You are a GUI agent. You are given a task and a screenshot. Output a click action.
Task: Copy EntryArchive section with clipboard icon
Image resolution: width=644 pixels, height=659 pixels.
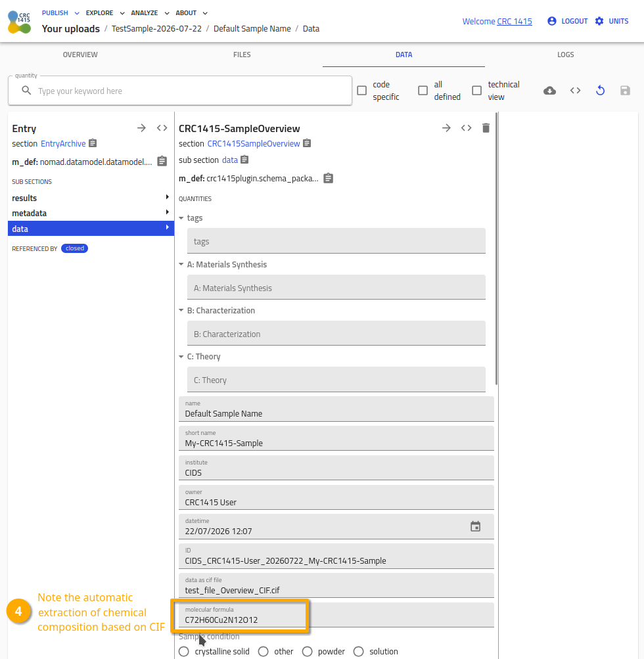tap(93, 143)
